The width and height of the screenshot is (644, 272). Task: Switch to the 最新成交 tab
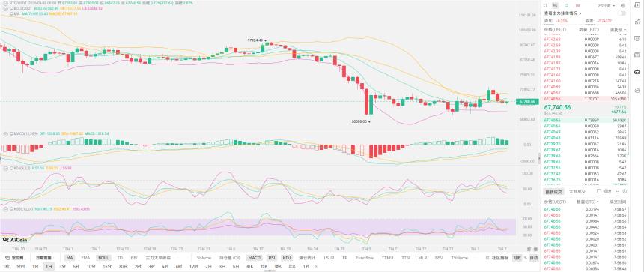click(553, 192)
